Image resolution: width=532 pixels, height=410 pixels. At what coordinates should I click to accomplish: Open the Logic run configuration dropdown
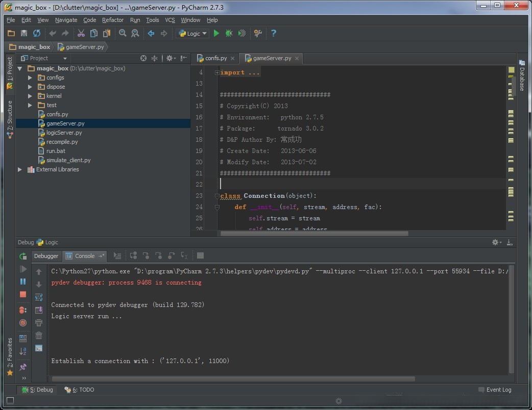[x=193, y=33]
